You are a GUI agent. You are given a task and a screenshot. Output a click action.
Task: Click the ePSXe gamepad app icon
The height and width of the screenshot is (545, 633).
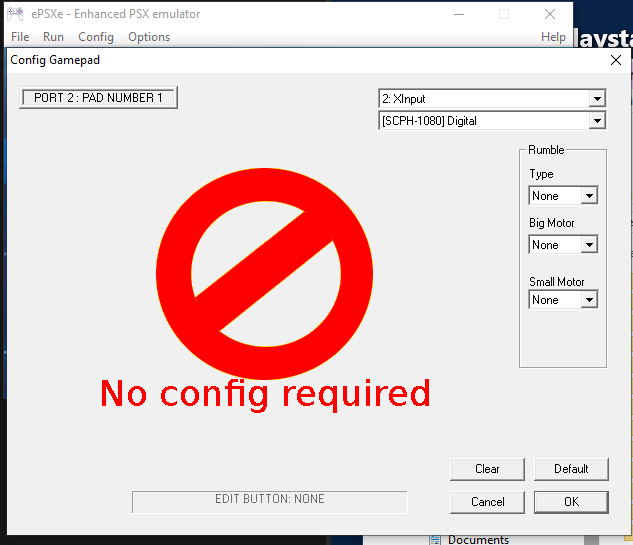pyautogui.click(x=15, y=14)
